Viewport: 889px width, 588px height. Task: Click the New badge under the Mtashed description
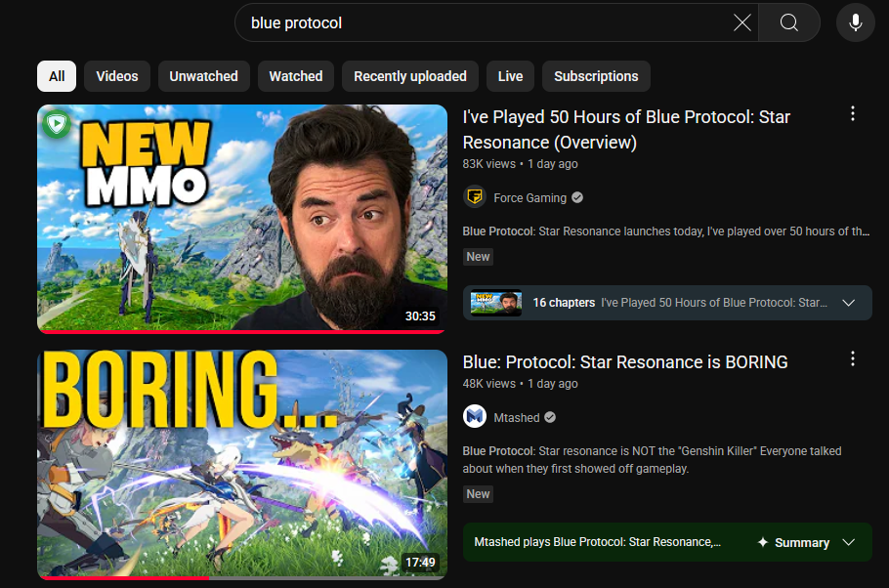pyautogui.click(x=478, y=494)
